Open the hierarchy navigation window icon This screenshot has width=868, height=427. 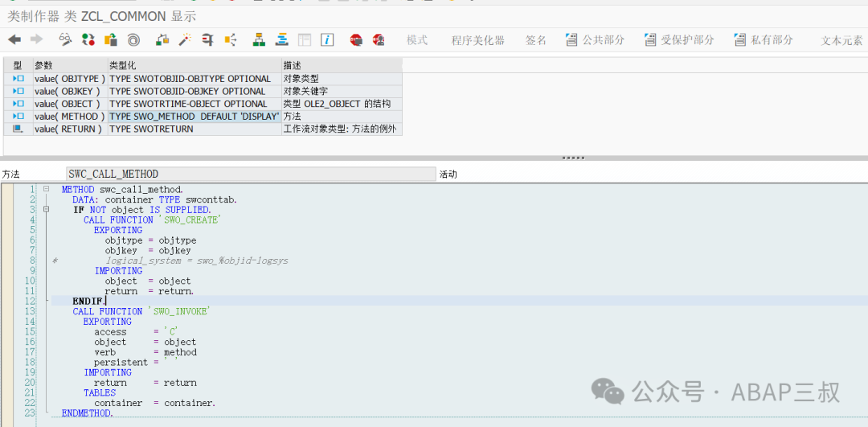point(259,39)
